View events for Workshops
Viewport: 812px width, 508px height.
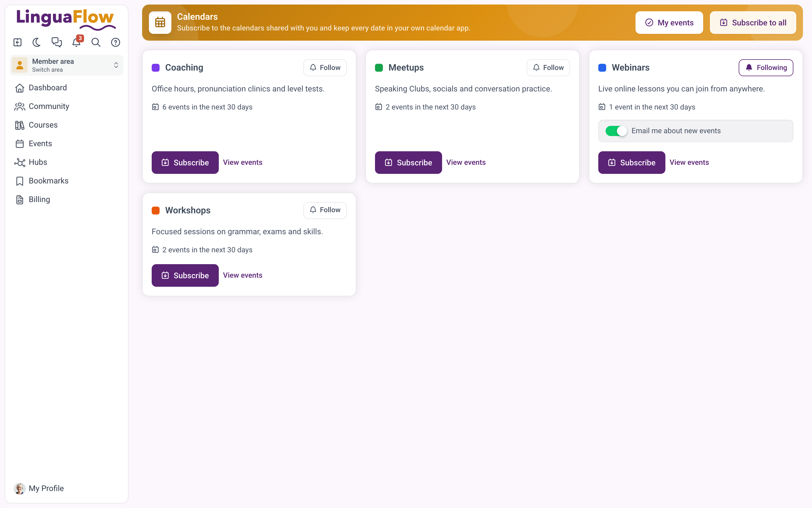(242, 275)
